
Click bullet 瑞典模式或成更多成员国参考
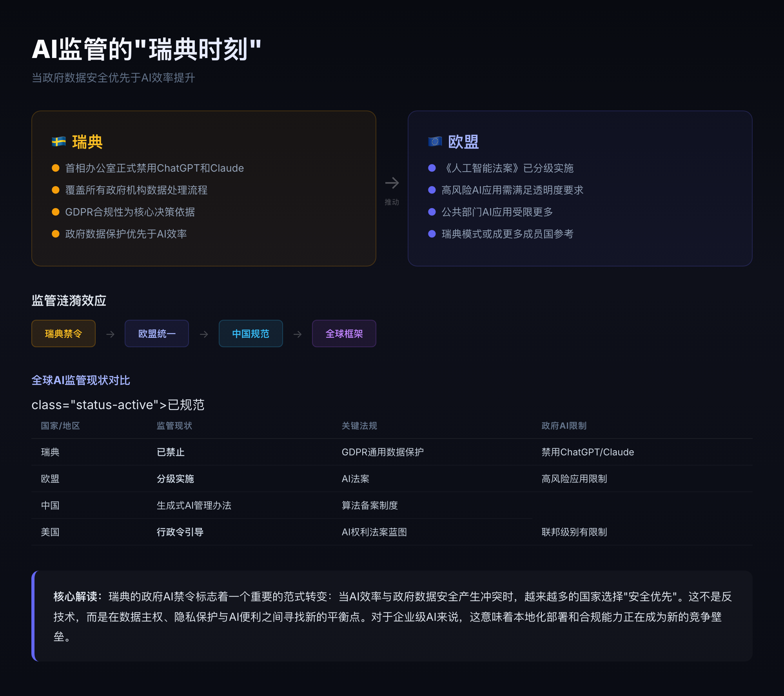[x=508, y=234]
